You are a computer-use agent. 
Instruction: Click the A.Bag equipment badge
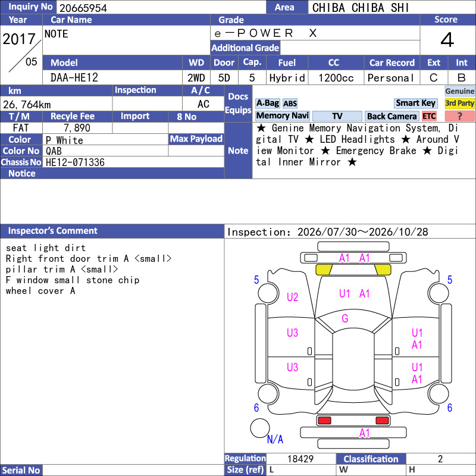(267, 103)
